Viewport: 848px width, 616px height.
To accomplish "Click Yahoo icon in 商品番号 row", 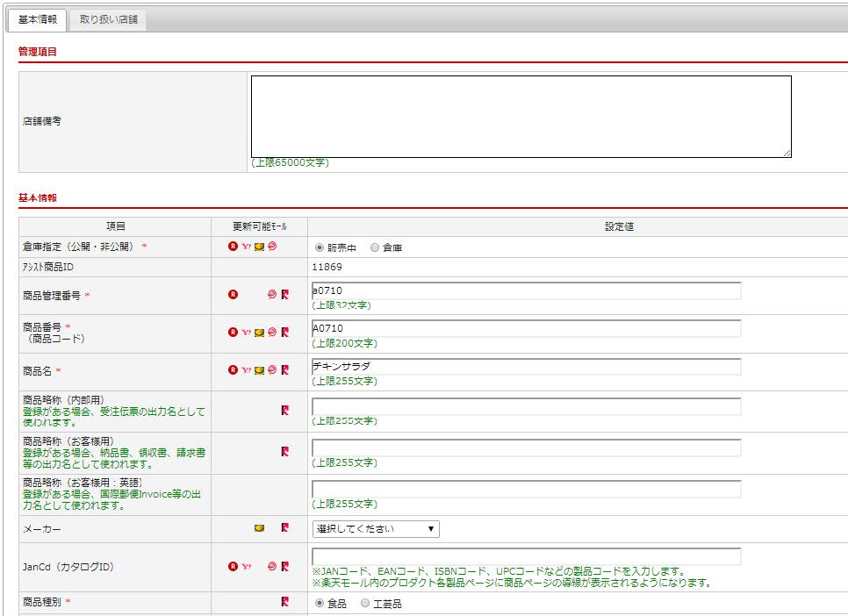I will coord(246,332).
